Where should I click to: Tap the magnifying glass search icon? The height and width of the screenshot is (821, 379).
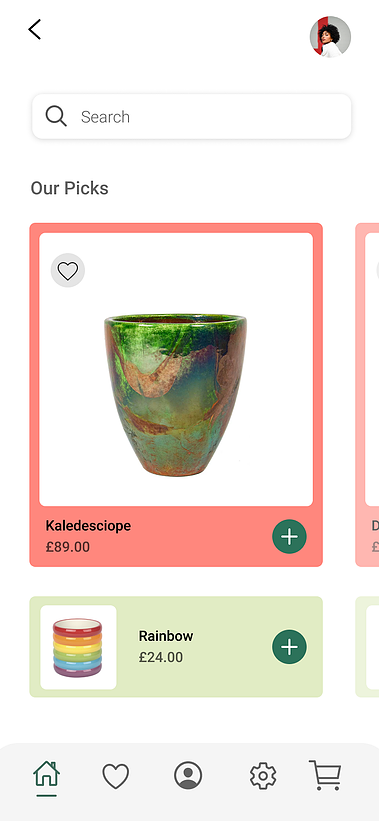(56, 116)
